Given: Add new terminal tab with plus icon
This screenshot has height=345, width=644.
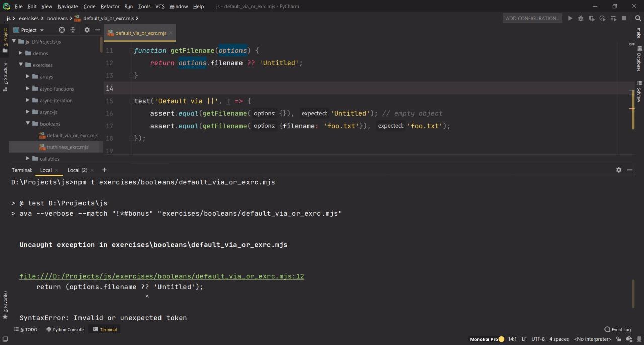Looking at the screenshot, I should pyautogui.click(x=104, y=170).
